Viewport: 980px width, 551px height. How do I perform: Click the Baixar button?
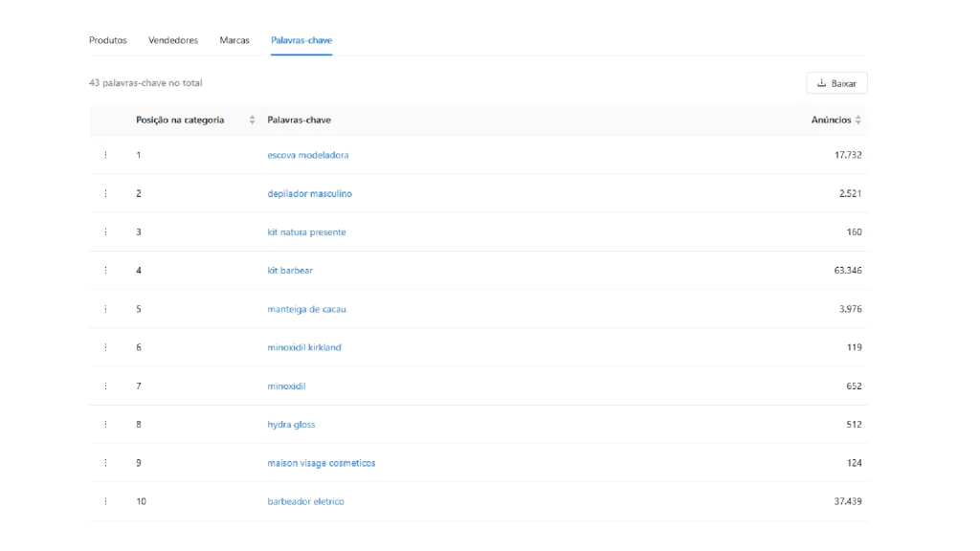click(835, 82)
